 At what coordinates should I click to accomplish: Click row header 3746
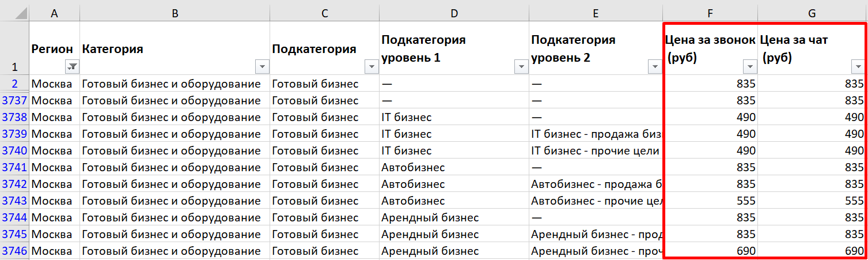coord(14,251)
